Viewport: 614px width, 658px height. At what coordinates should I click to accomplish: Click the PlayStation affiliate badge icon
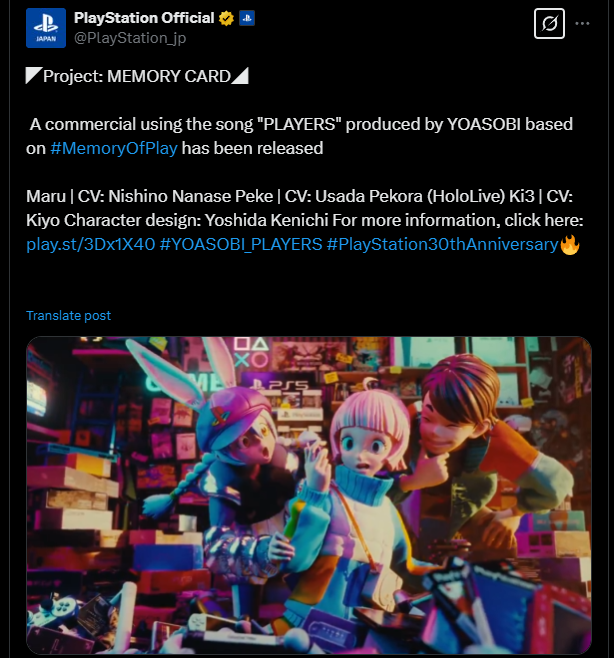[247, 18]
